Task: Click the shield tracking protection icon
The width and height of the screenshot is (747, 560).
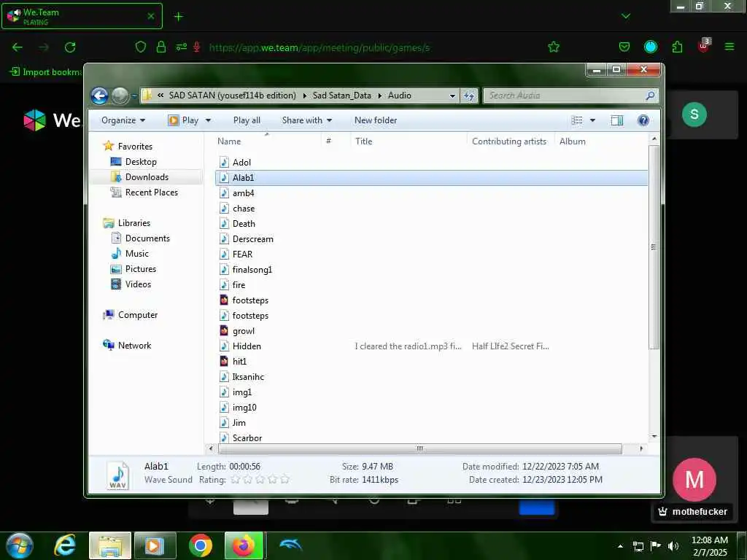Action: tap(141, 47)
